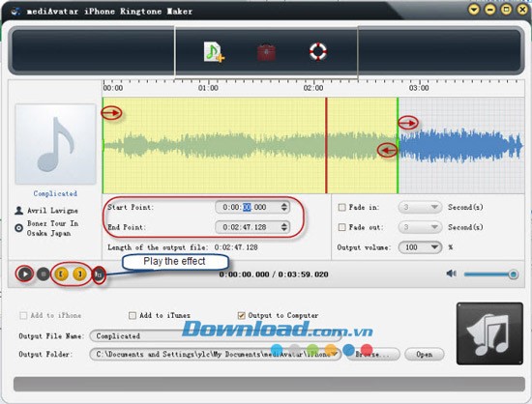This screenshot has height=404, width=532.
Task: Click the volume slider handle
Action: coord(513,274)
